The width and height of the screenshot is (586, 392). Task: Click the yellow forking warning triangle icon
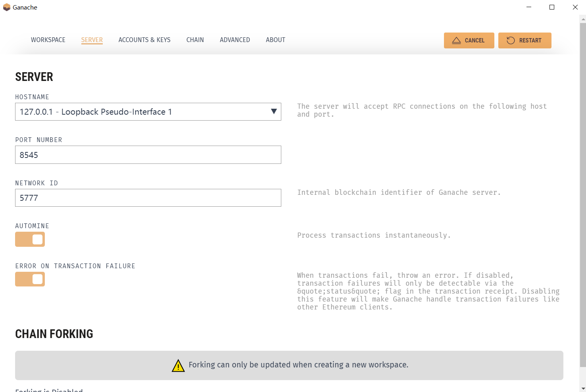[178, 365]
